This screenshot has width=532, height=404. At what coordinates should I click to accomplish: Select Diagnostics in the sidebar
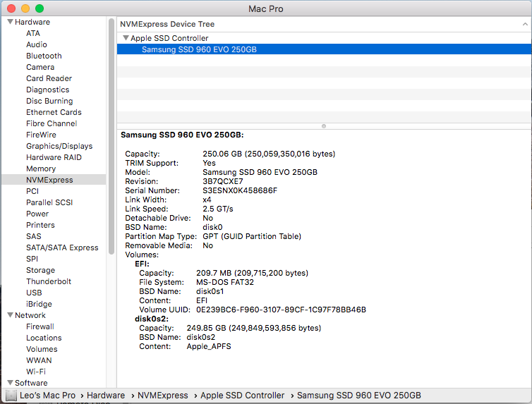tap(47, 90)
